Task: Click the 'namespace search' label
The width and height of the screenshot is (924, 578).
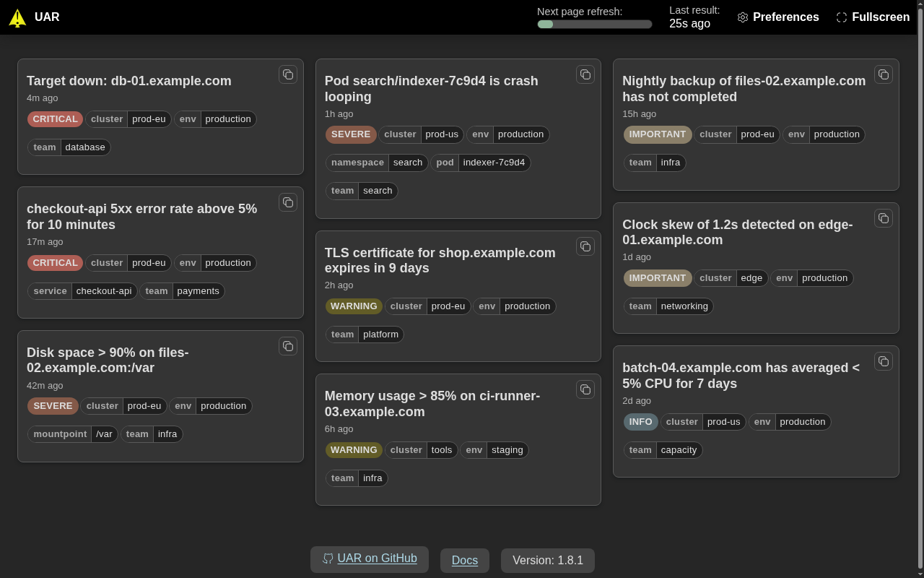Action: pyautogui.click(x=377, y=163)
